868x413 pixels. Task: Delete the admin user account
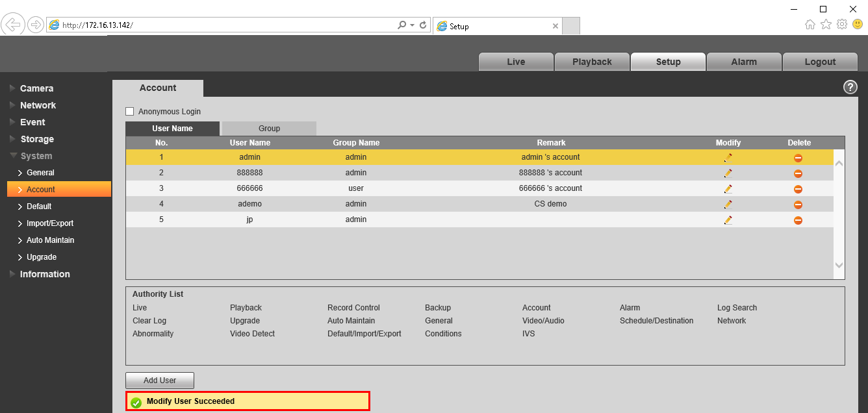point(798,158)
